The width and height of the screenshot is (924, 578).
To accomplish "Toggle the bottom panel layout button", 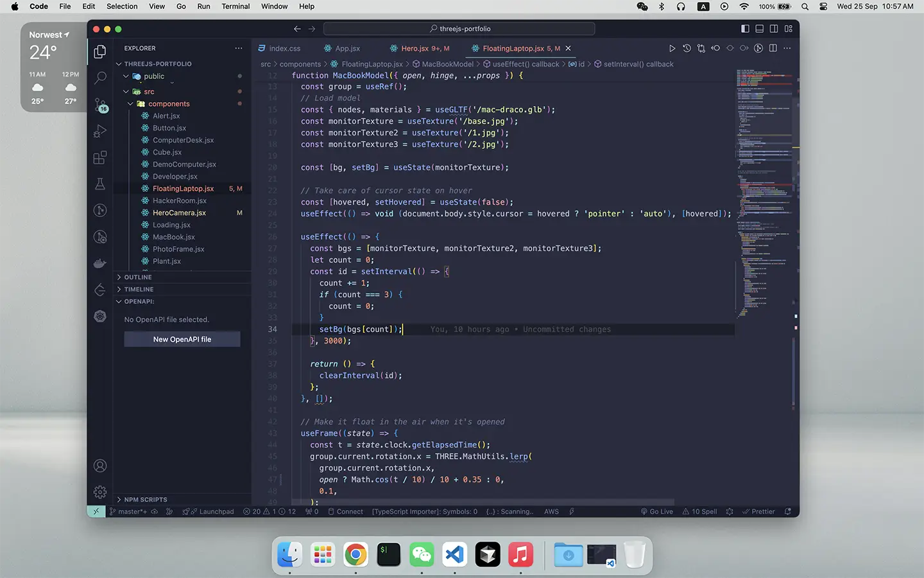I will pos(760,29).
